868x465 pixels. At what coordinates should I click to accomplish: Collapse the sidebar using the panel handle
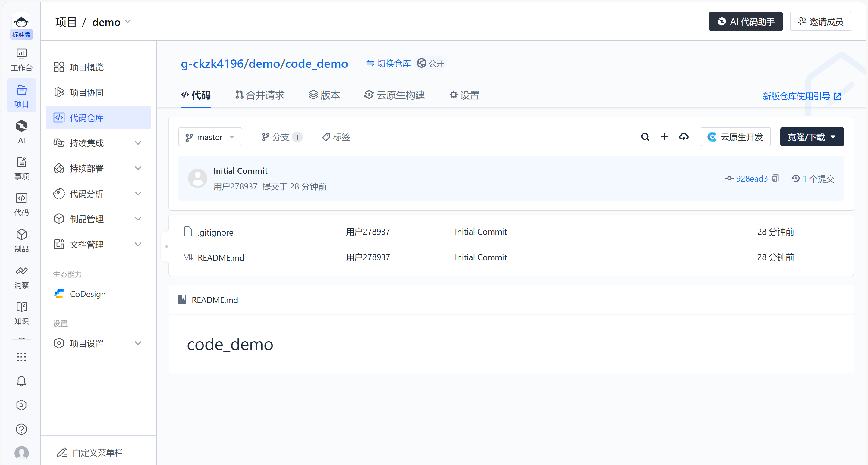click(166, 246)
